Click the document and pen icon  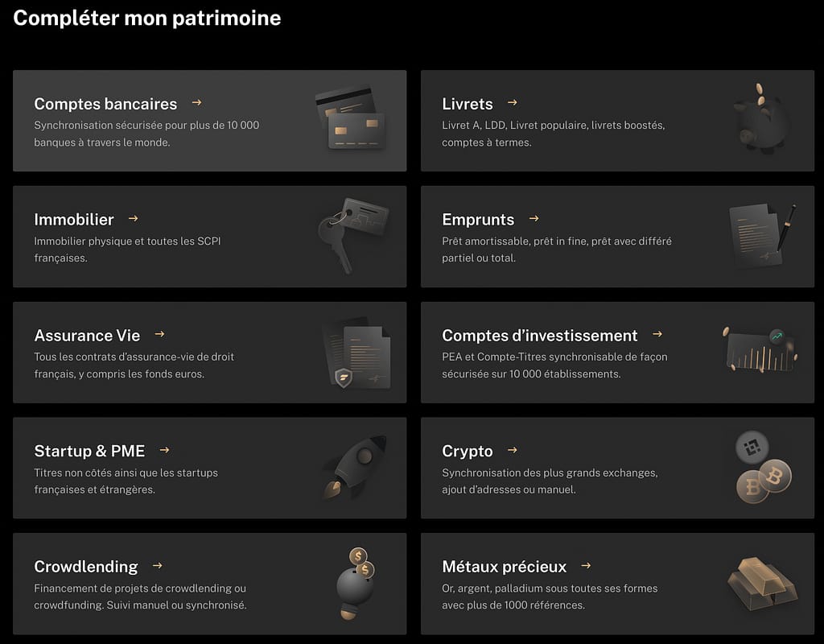click(762, 235)
